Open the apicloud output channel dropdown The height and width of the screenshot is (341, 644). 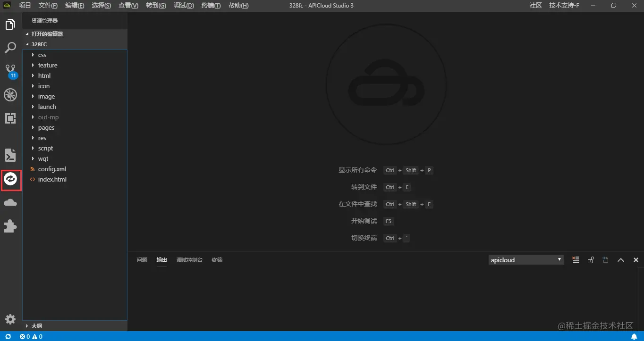tap(526, 260)
